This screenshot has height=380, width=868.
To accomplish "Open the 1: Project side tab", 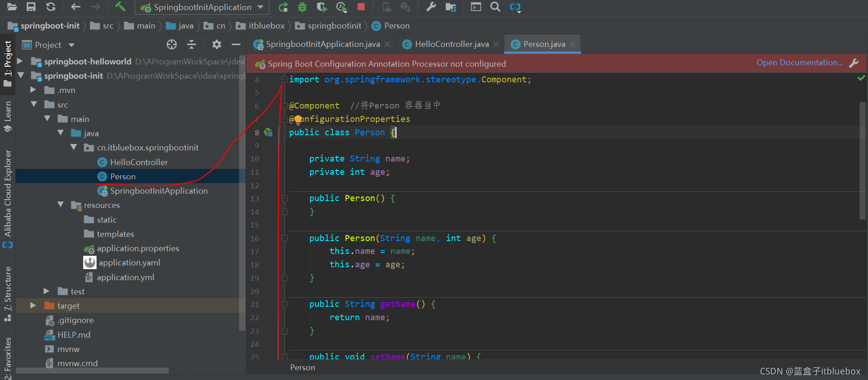I will click(7, 63).
